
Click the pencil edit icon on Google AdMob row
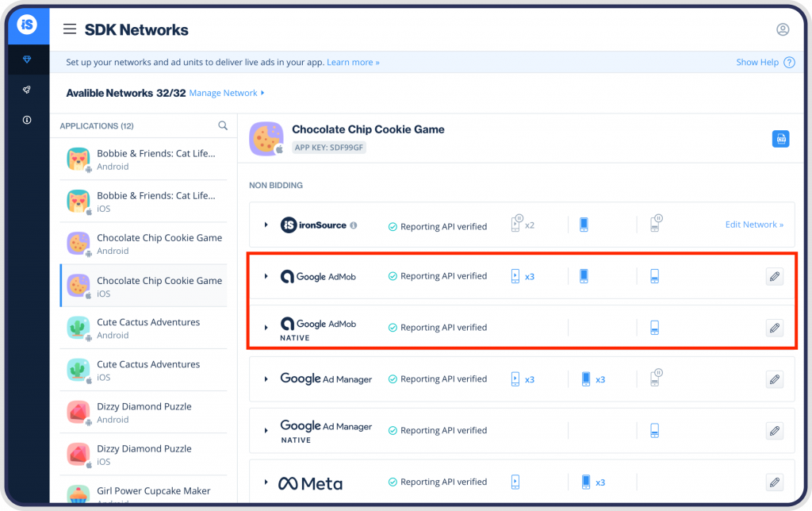pyautogui.click(x=774, y=275)
